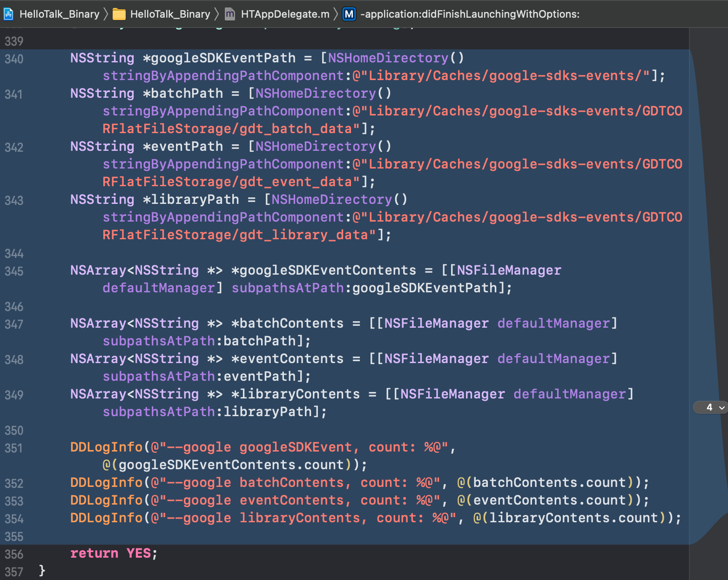Click the googleSDKEventContents variable declaration
728x580 pixels.
tap(328, 270)
